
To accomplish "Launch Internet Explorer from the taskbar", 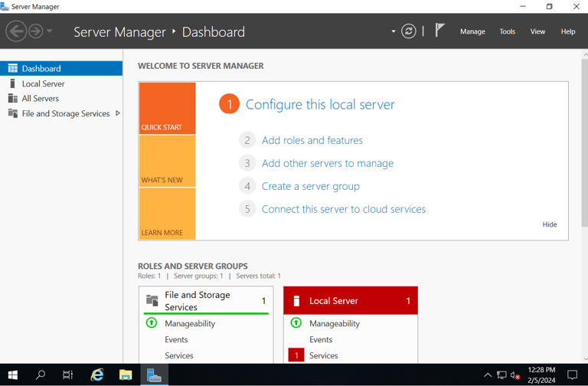I will coord(97,375).
